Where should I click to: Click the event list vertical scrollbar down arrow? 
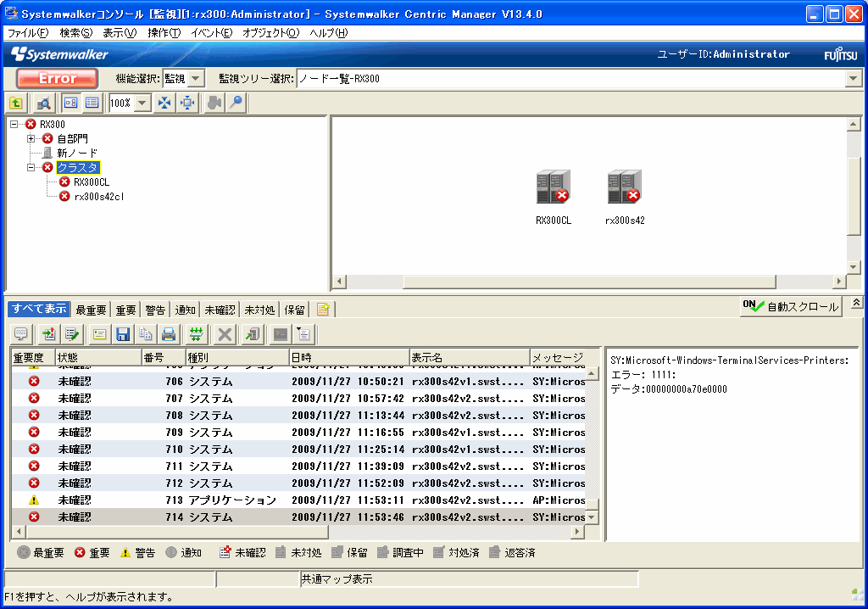(x=592, y=517)
